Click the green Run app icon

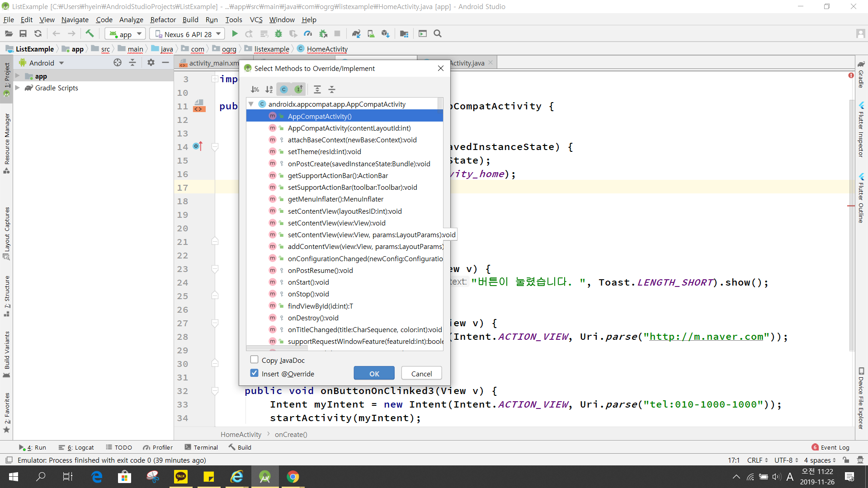click(235, 34)
